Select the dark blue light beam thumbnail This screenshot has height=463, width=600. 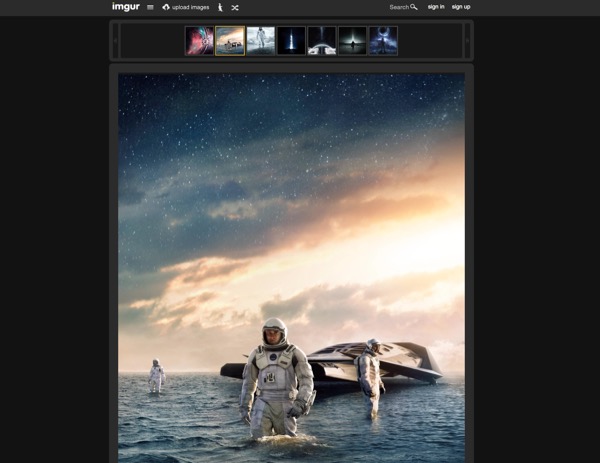pos(291,41)
